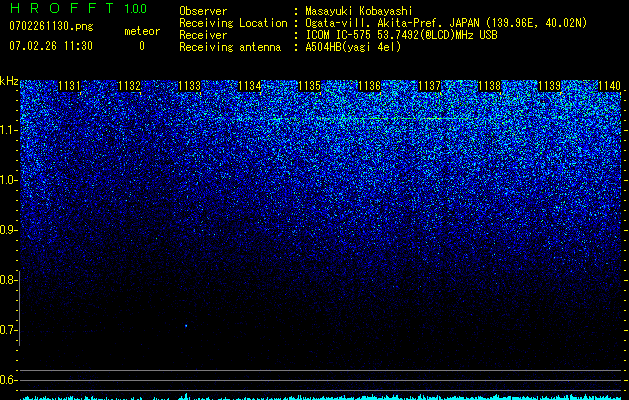Click the 1131 time marker

[69, 86]
